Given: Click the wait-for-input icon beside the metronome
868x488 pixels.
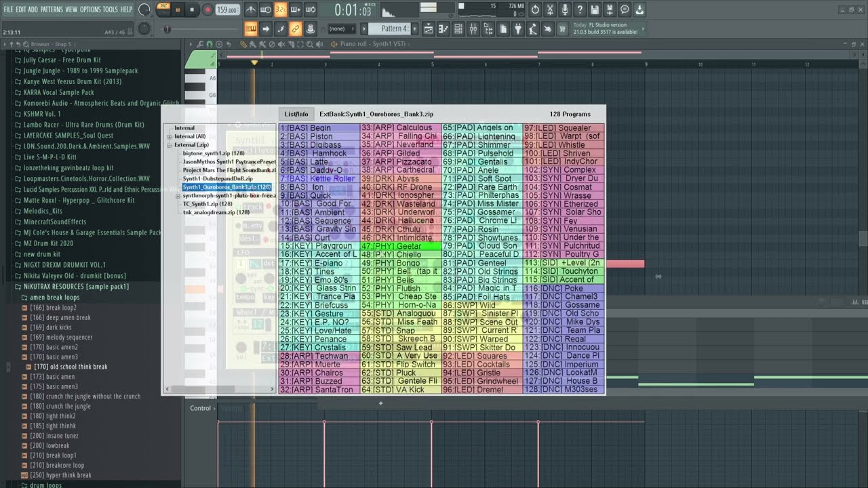Looking at the screenshot, I should (265, 10).
